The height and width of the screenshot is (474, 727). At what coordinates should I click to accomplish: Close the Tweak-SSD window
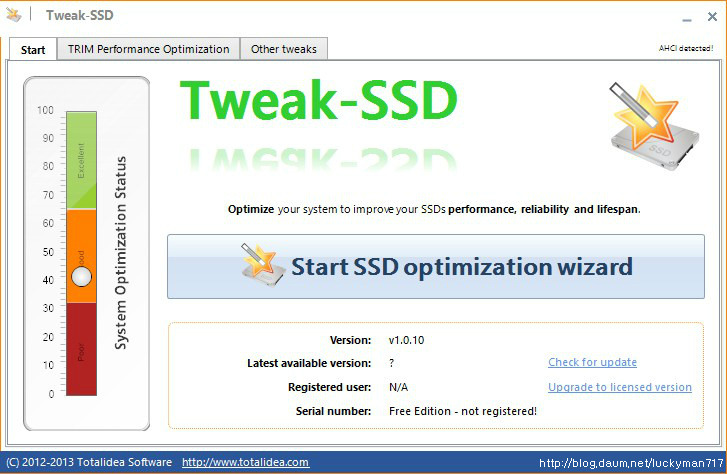713,17
